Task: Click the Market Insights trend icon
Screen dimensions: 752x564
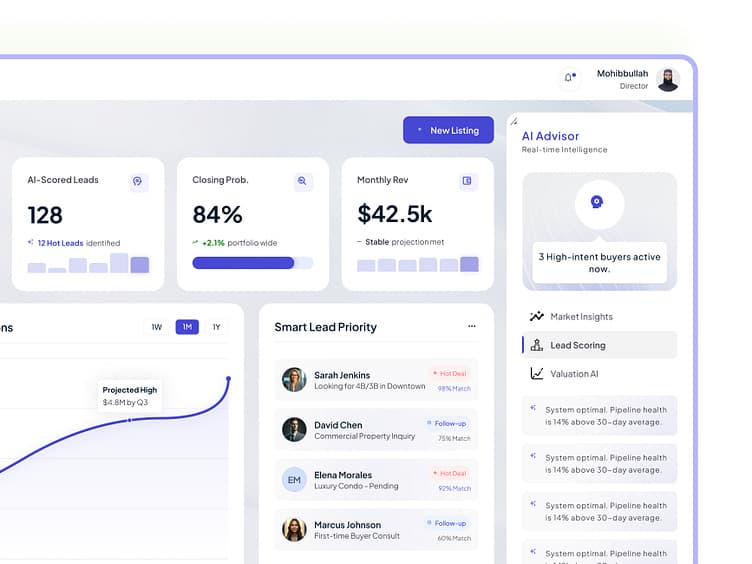Action: (537, 316)
